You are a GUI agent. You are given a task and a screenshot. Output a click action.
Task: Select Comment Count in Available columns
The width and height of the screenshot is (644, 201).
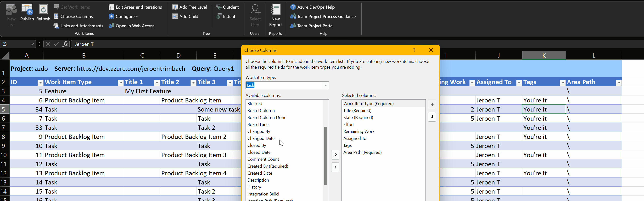[x=263, y=159]
